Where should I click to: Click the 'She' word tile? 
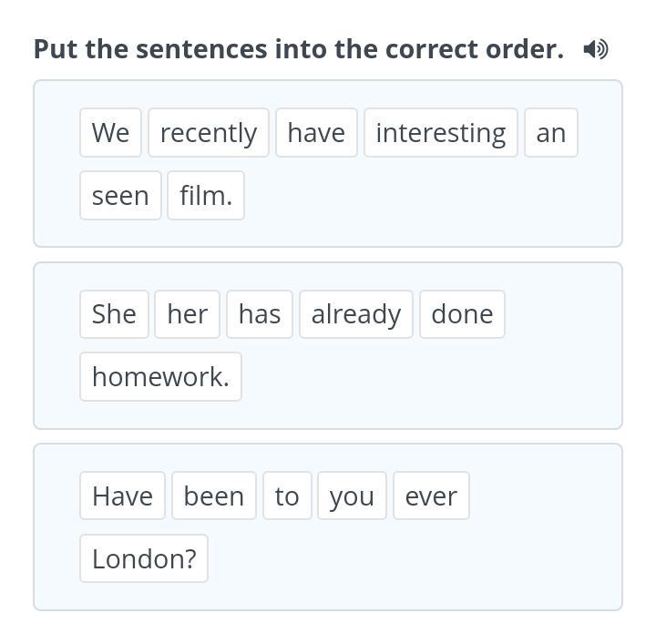click(114, 314)
